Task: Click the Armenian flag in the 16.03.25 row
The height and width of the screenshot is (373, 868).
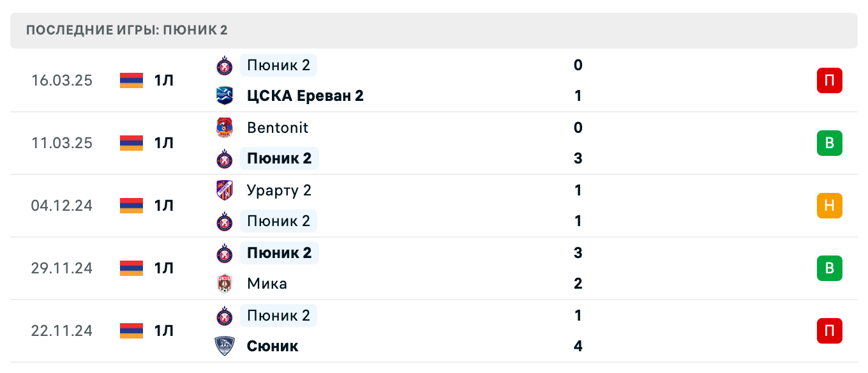Action: 131,80
